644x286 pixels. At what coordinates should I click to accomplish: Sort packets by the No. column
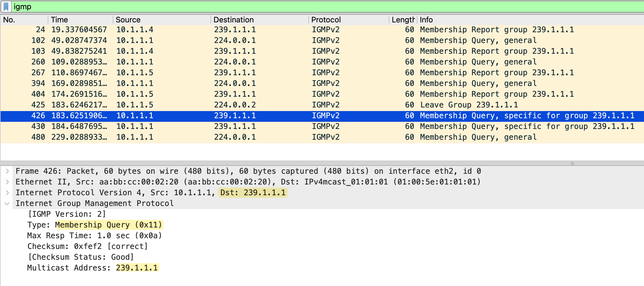(24, 20)
